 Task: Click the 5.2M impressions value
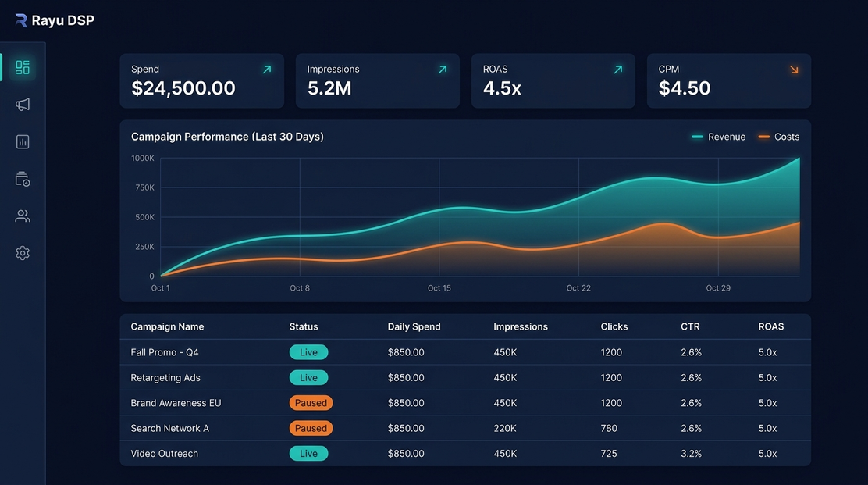pos(329,88)
